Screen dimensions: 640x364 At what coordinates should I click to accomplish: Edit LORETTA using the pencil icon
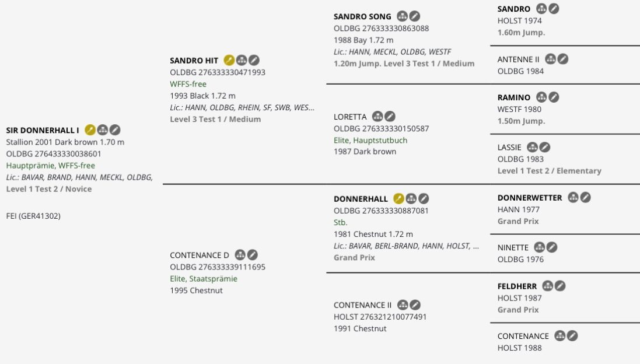390,117
